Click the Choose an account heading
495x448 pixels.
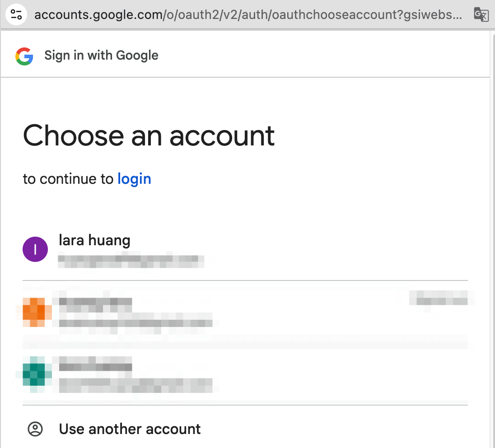point(149,135)
